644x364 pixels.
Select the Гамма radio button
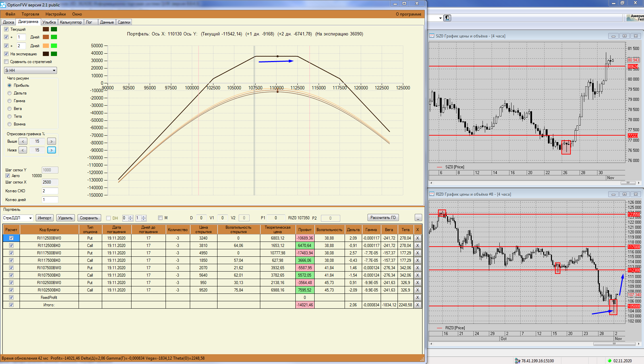pos(9,101)
